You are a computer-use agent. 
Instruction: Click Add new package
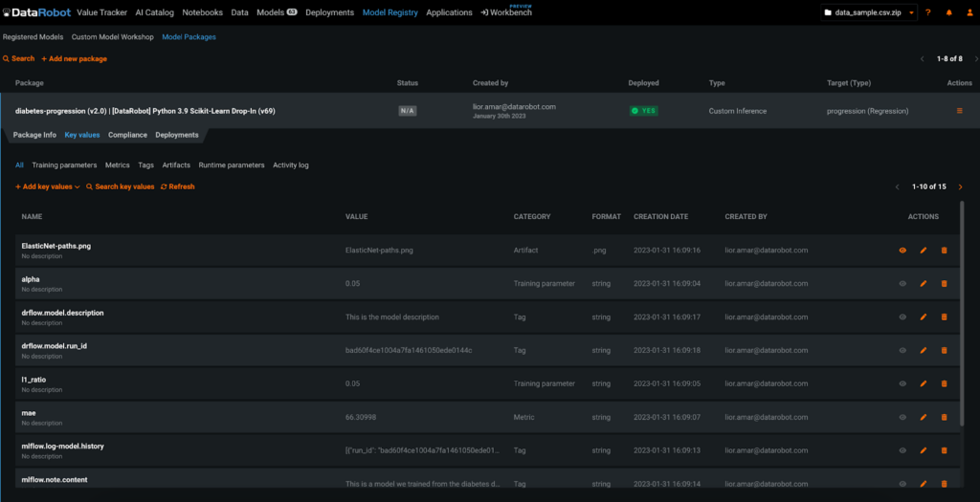click(x=74, y=58)
